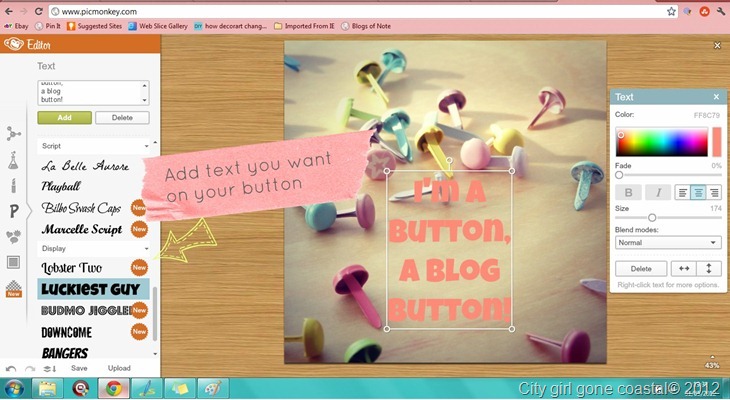This screenshot has height=400, width=730.
Task: Choose Marcelle Script font
Action: (x=82, y=229)
